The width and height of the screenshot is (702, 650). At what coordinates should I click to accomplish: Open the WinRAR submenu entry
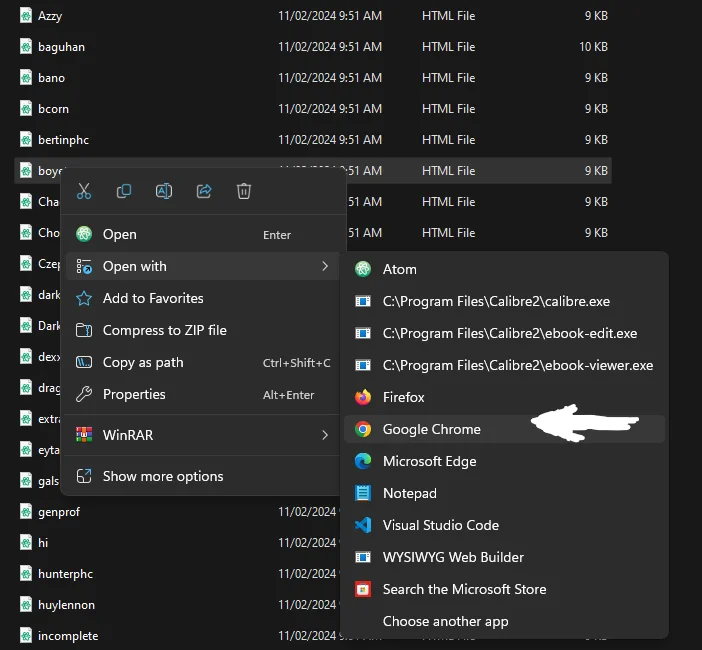[x=202, y=435]
